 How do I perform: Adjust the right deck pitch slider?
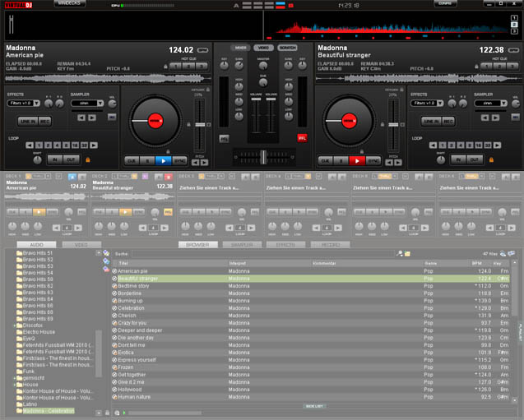[x=393, y=125]
